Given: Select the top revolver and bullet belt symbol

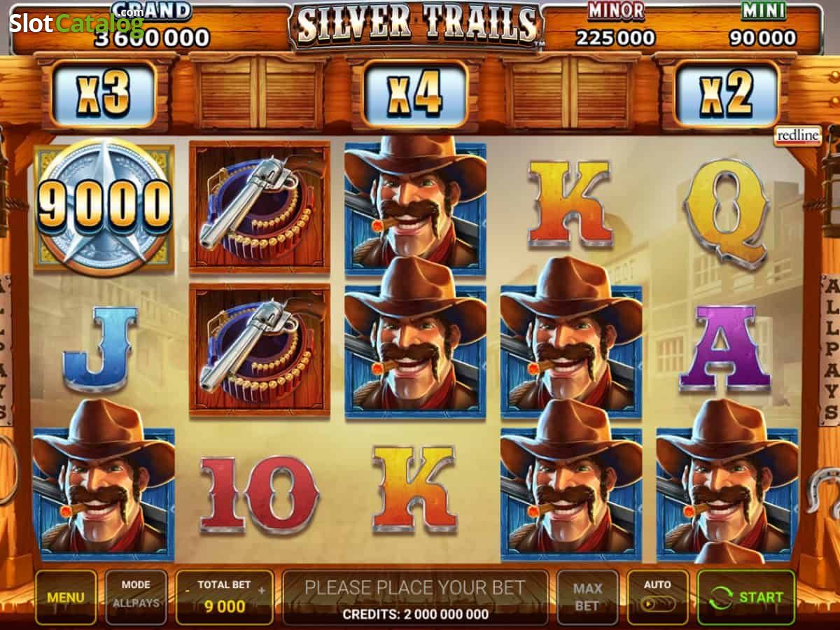Looking at the screenshot, I should (x=260, y=206).
